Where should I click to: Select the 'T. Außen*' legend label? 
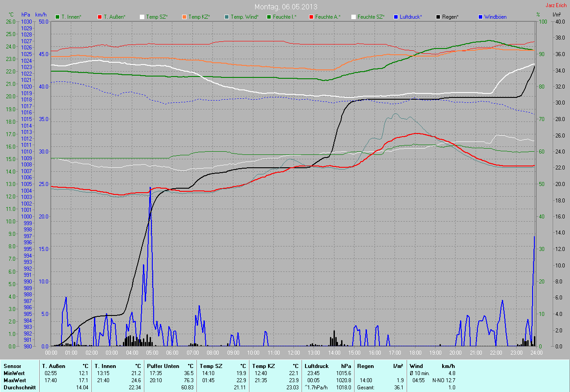tap(114, 17)
